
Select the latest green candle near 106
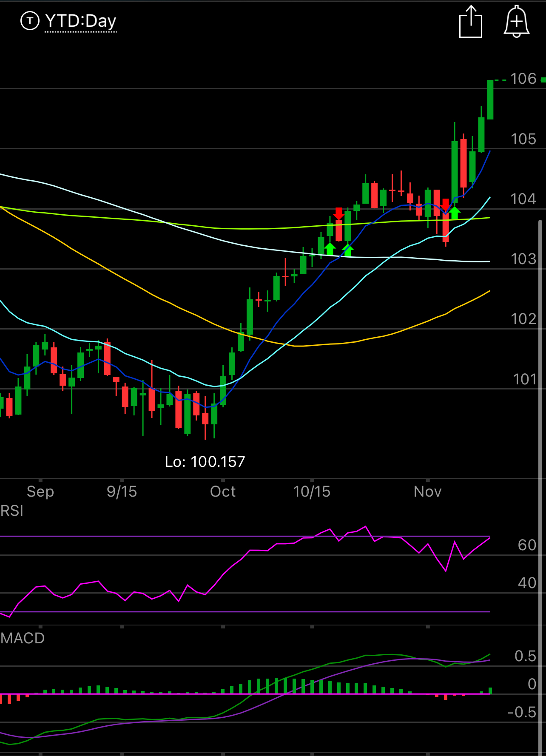(x=490, y=99)
